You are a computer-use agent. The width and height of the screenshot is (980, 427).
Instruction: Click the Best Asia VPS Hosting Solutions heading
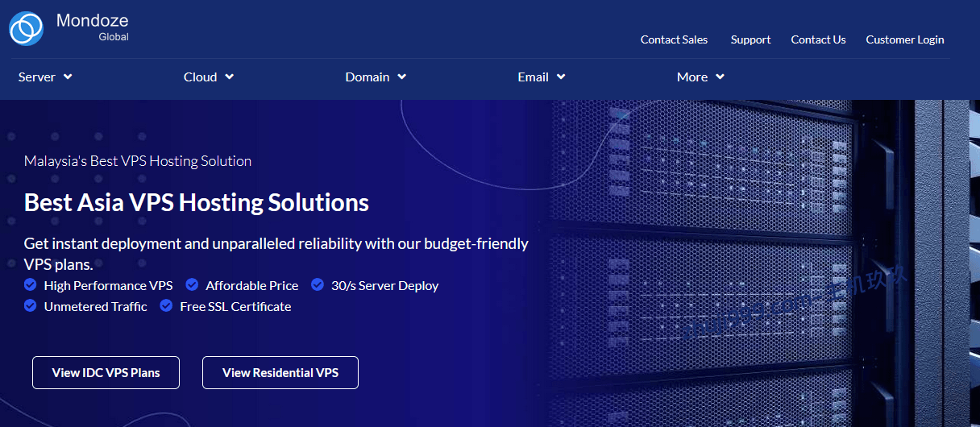click(x=197, y=202)
